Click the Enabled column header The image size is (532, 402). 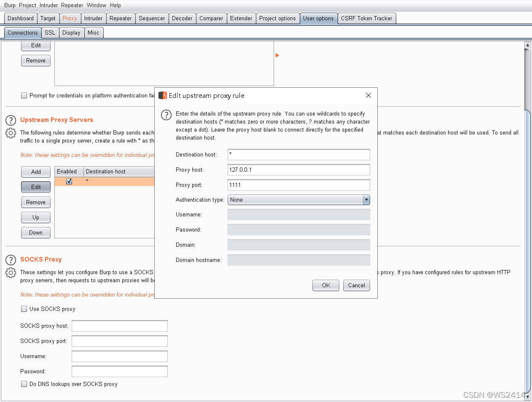pos(69,171)
